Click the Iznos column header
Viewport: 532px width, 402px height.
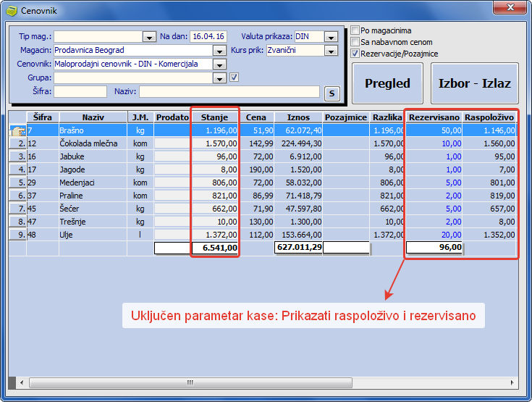click(298, 117)
